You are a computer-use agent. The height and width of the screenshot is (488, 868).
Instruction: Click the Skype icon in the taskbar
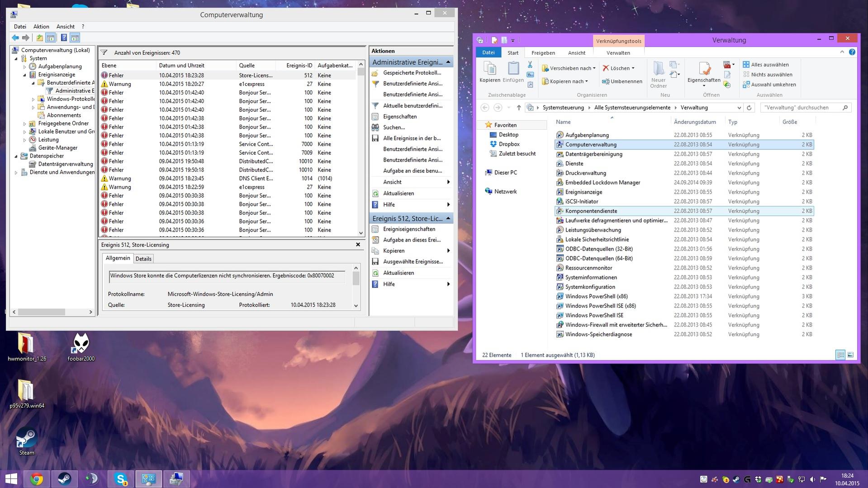[121, 479]
